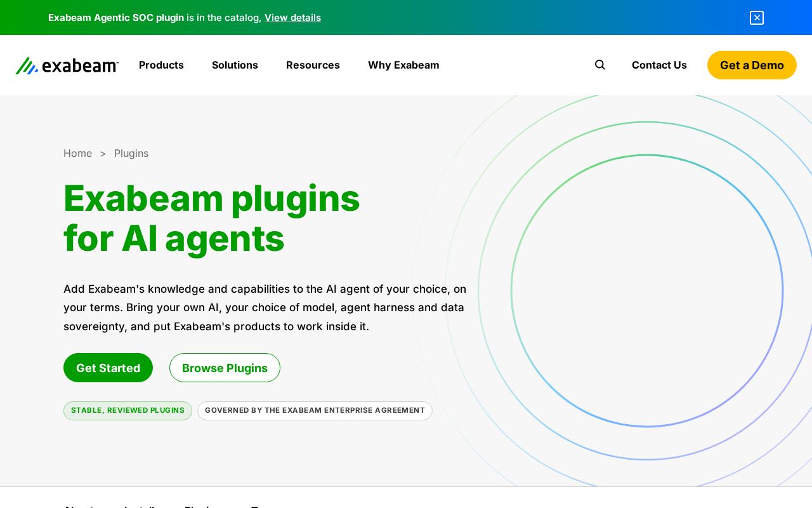Click the Browse Plugins button
Screen dimensions: 812x508
pos(225,368)
